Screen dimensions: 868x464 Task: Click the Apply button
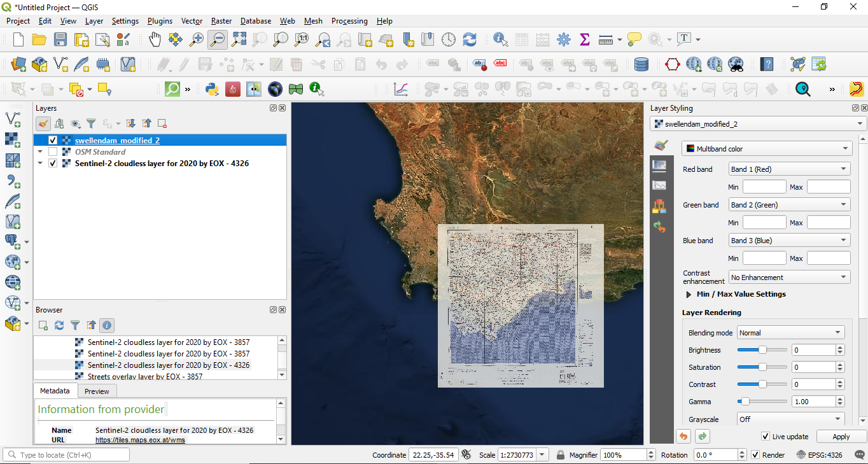point(841,437)
